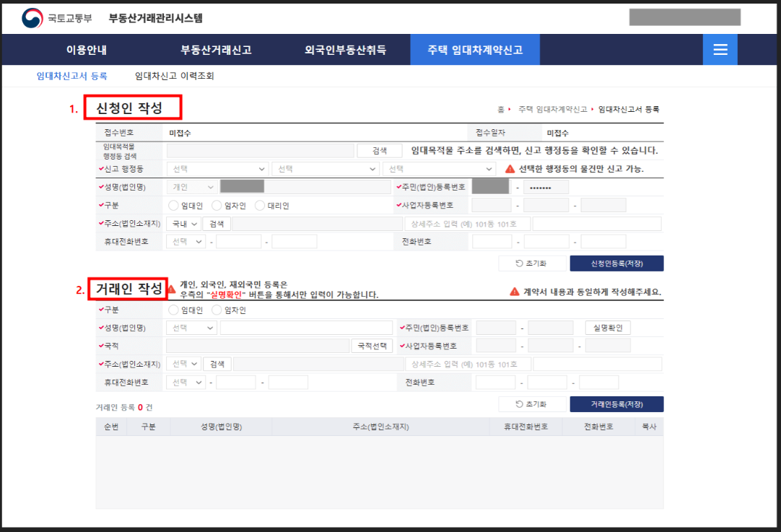Open the 선택 dropdown for 거래인 성명
Screen dimensions: 781x532
[x=191, y=328]
